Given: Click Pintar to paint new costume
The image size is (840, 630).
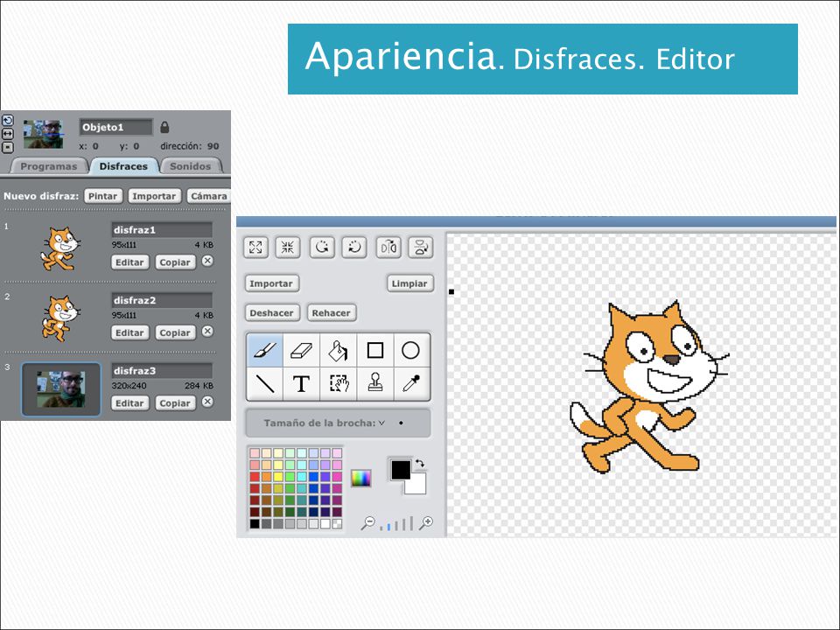Looking at the screenshot, I should tap(103, 196).
